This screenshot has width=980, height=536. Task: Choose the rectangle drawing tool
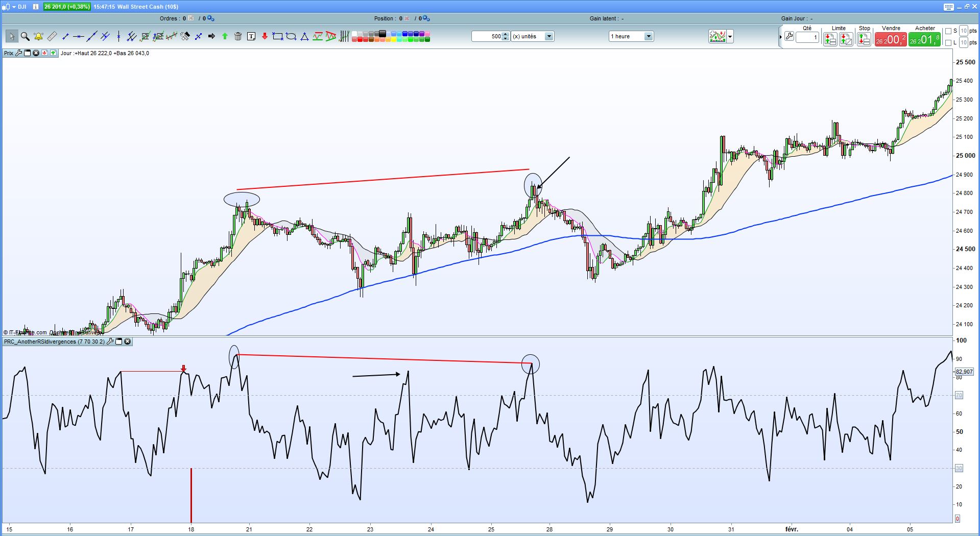pos(278,36)
